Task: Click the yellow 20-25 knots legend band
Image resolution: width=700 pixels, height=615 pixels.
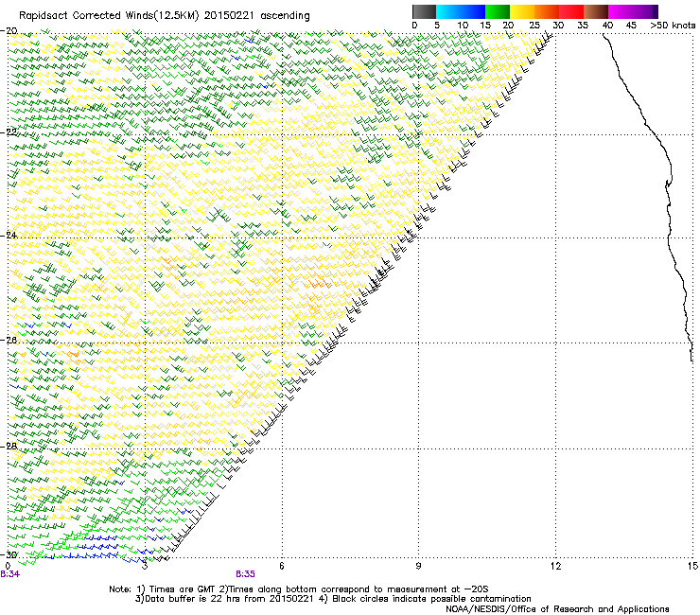Action: pyautogui.click(x=522, y=11)
